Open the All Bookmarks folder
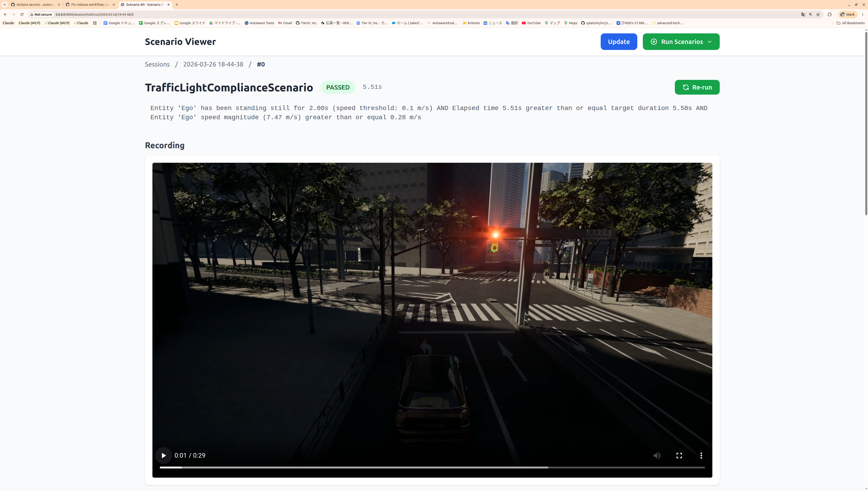The image size is (868, 491). pyautogui.click(x=851, y=23)
